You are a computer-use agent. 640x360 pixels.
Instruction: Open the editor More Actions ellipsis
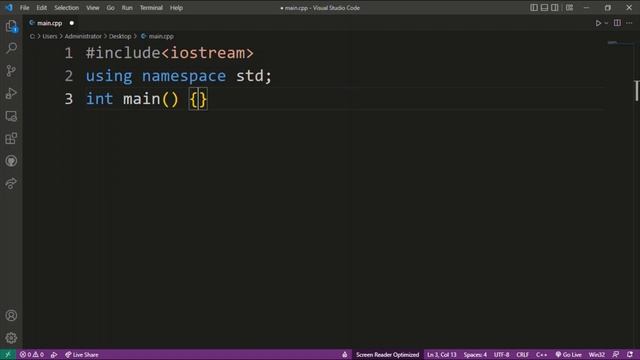pos(629,23)
